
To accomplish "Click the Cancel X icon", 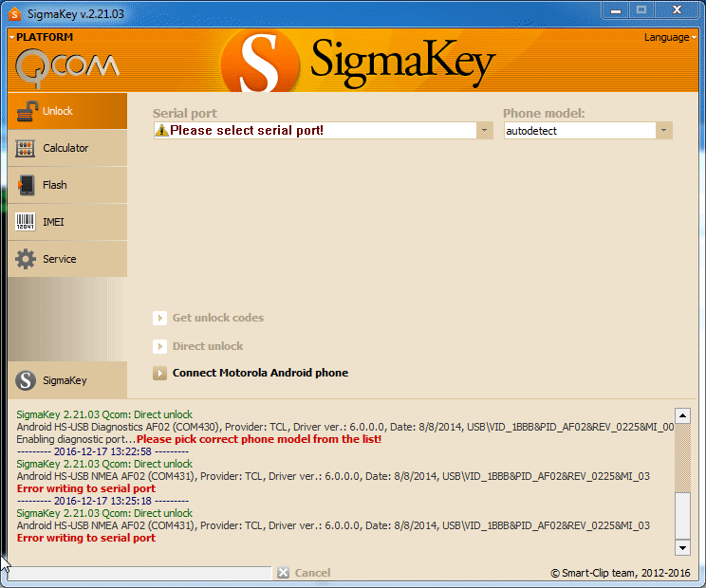I will click(x=283, y=573).
